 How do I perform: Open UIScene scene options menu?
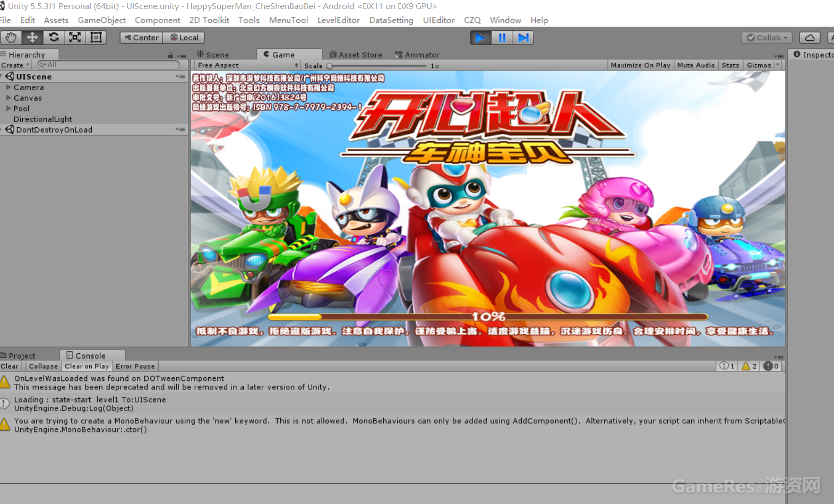click(x=180, y=76)
